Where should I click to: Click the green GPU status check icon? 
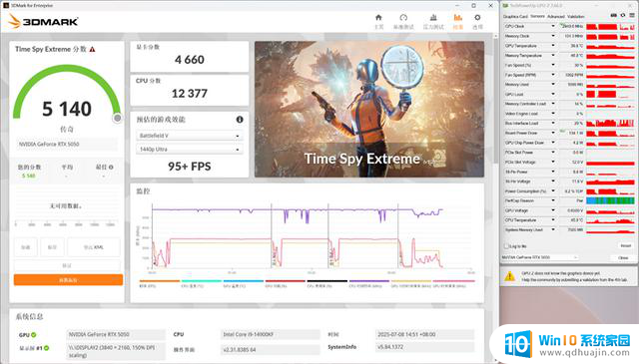click(x=33, y=335)
